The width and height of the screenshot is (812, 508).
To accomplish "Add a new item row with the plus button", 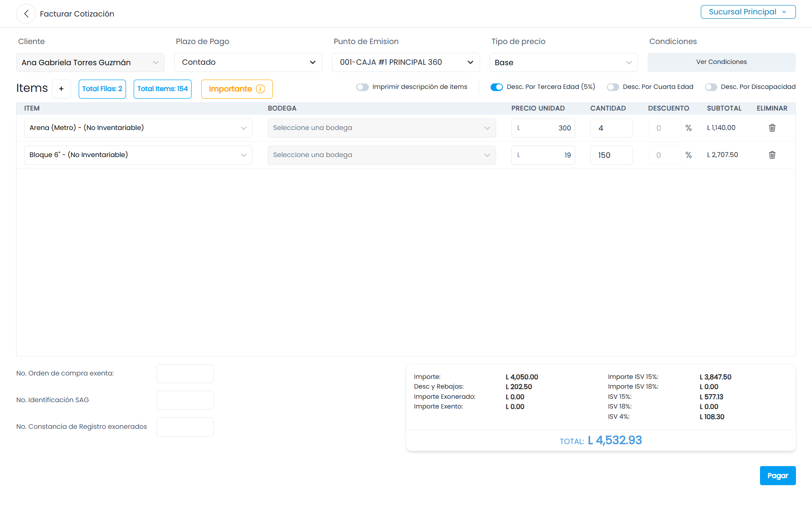I will coord(61,89).
